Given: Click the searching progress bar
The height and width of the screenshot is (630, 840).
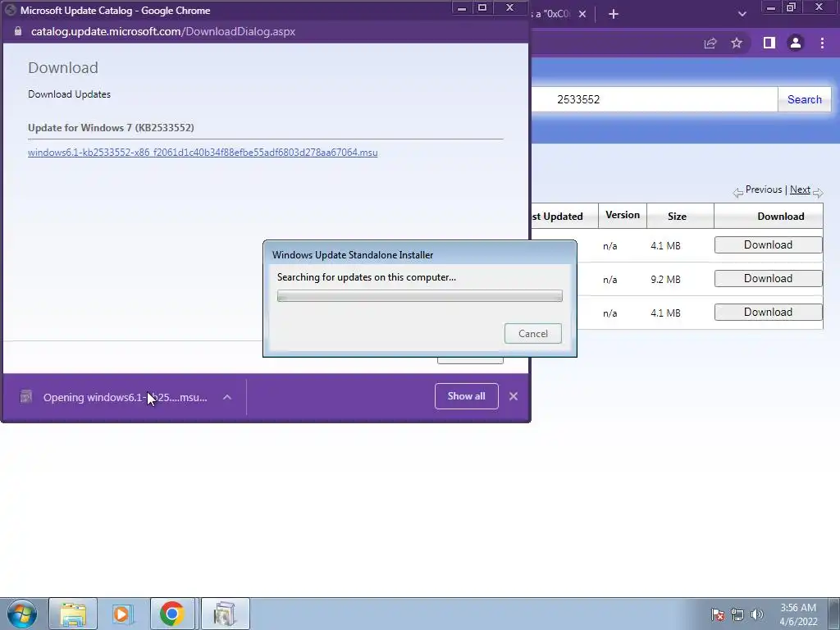Looking at the screenshot, I should click(419, 295).
